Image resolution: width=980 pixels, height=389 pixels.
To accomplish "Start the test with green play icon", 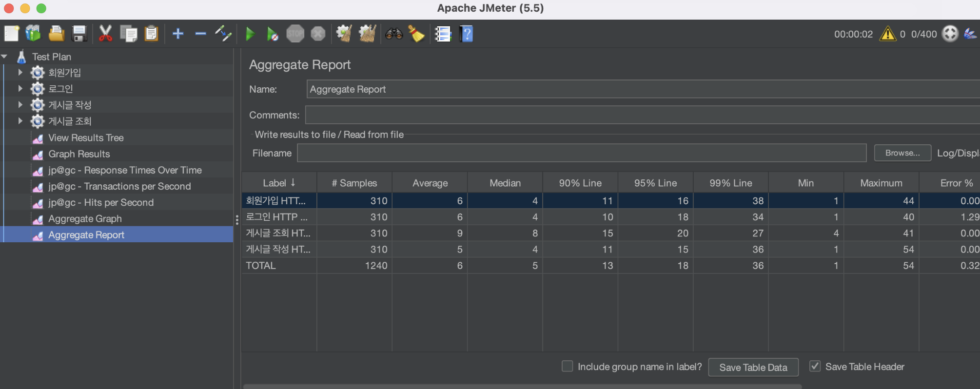I will pos(250,34).
